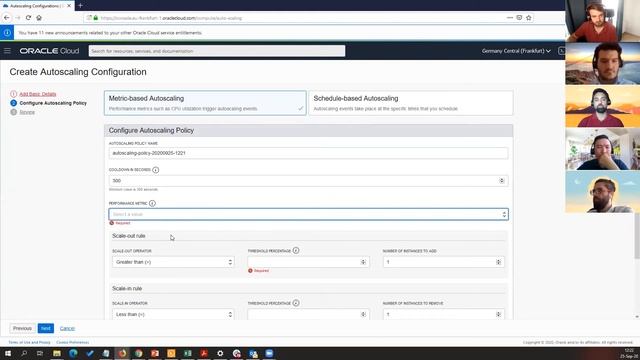This screenshot has height=360, width=640.
Task: Open the Germany Central (Frankfurt) region selector
Action: tap(516, 51)
